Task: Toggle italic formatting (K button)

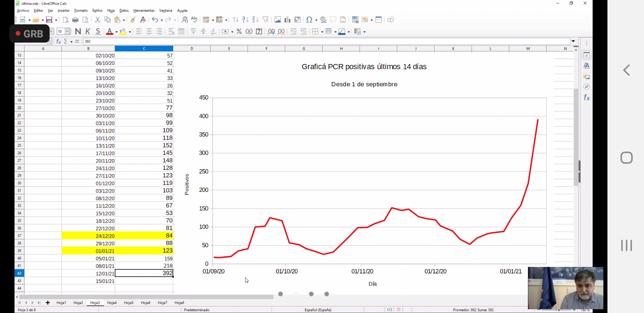Action: point(88,31)
